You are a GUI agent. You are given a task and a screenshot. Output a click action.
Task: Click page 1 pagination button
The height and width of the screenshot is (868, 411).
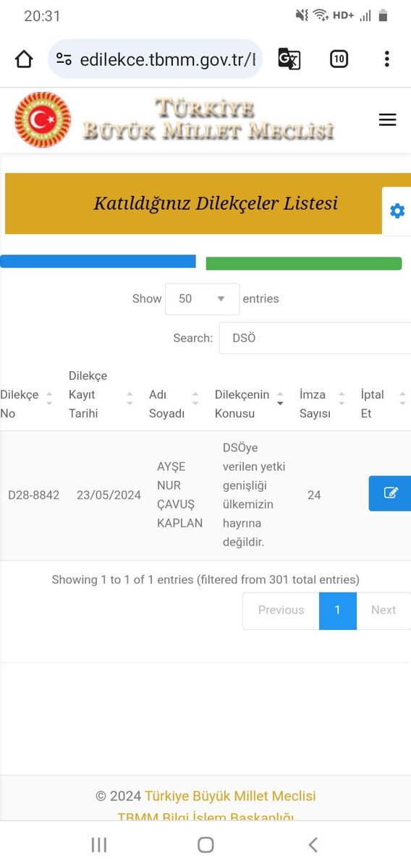click(x=338, y=610)
